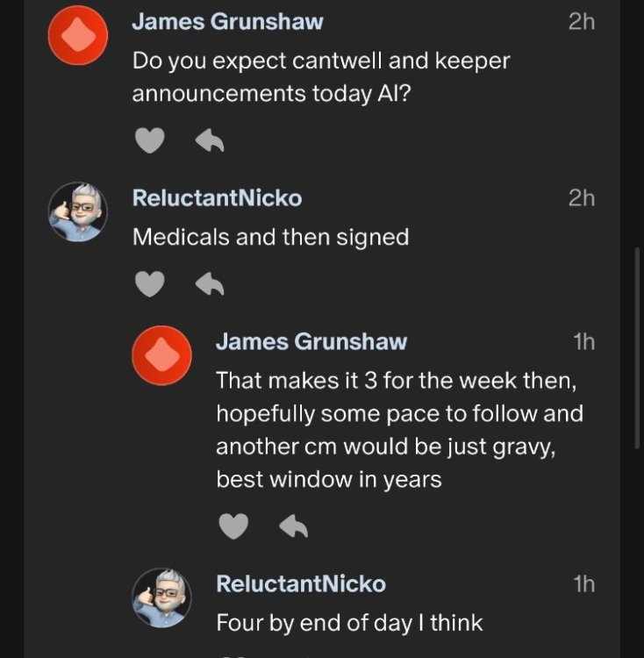
Task: Like the "best window in years" reply
Action: click(234, 526)
